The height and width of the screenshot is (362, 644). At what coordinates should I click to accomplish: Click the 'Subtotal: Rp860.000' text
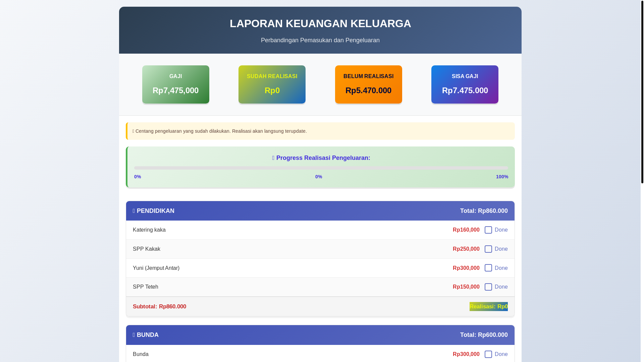click(x=160, y=307)
